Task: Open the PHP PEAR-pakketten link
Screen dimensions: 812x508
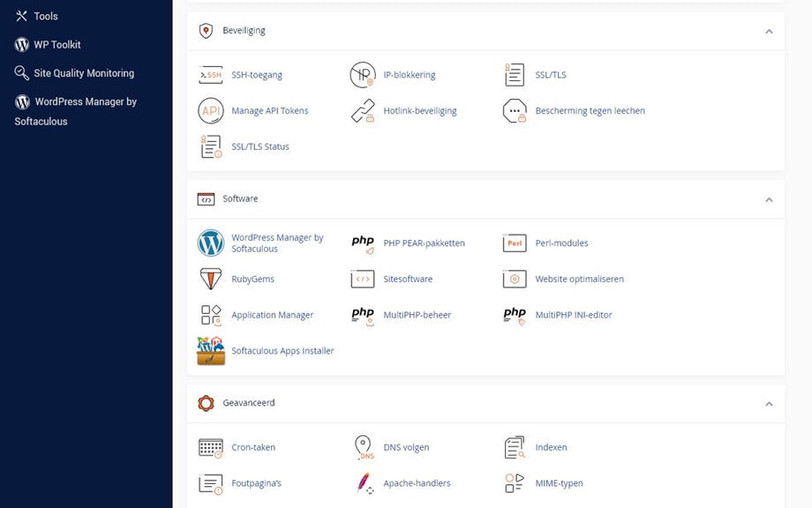Action: click(x=425, y=243)
